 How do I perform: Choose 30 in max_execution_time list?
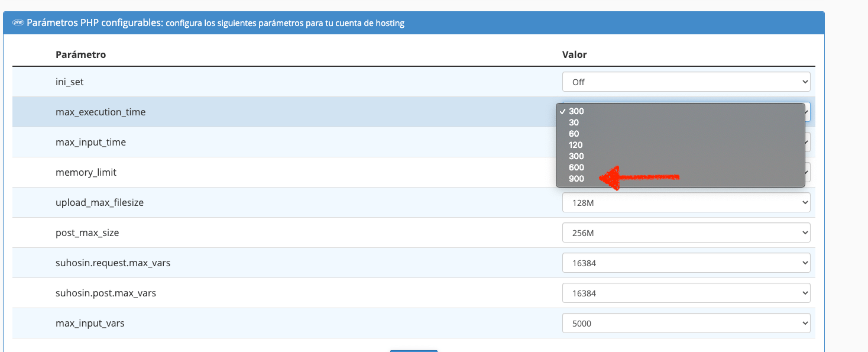681,122
